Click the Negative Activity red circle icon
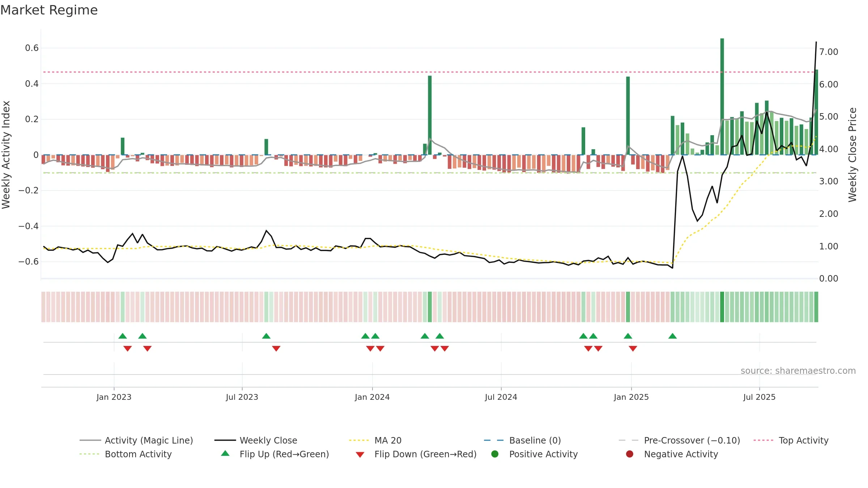This screenshot has height=488, width=868. pyautogui.click(x=630, y=454)
